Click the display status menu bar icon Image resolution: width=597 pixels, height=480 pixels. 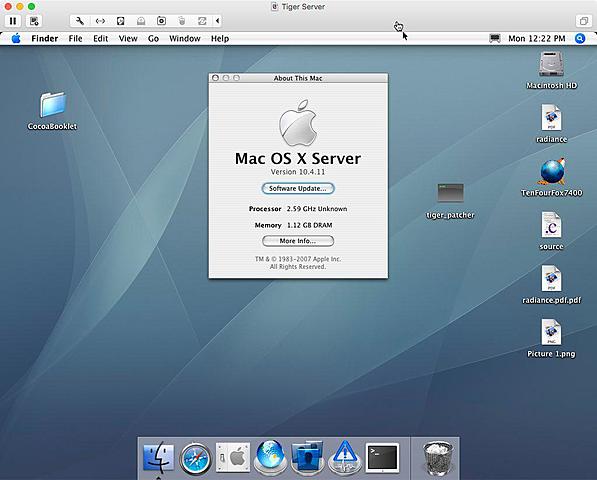pos(495,38)
